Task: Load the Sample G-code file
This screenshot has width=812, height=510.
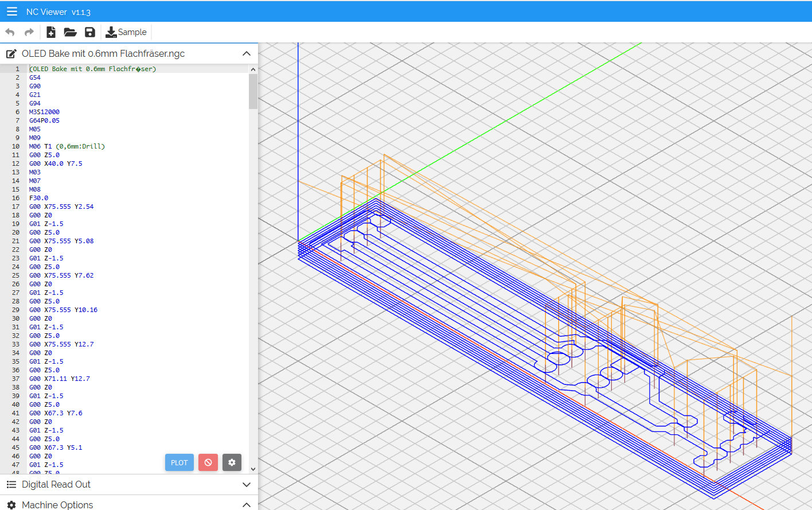Action: pos(126,32)
